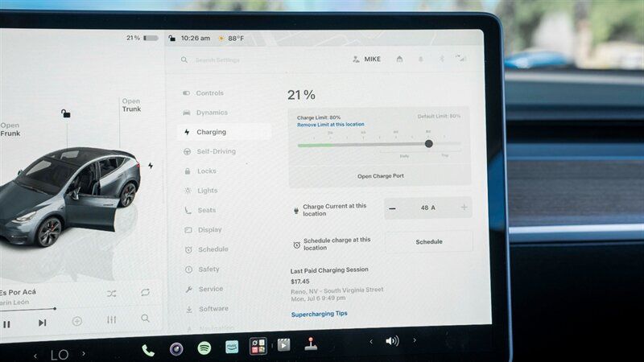The image size is (644, 362).
Task: Click the Schedule charge button
Action: point(429,242)
